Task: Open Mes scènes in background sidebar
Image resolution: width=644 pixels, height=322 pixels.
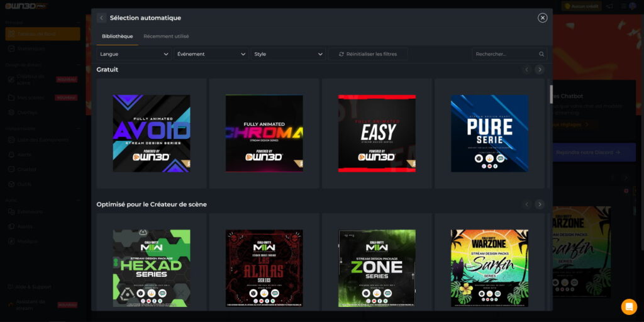Action: (43, 97)
